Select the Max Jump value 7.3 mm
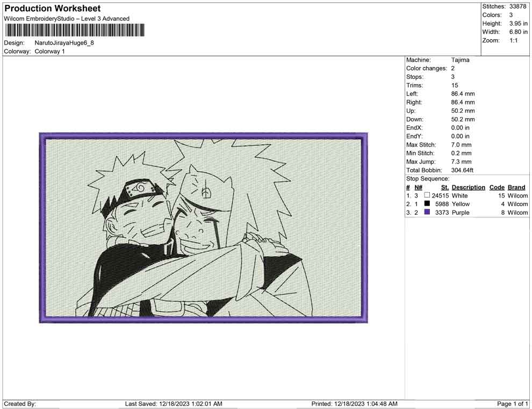 [x=461, y=162]
